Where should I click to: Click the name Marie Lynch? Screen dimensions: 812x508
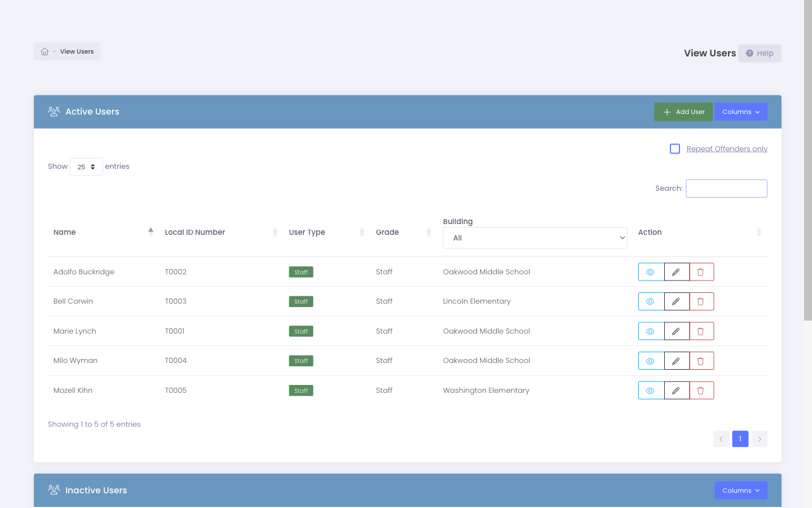(75, 331)
